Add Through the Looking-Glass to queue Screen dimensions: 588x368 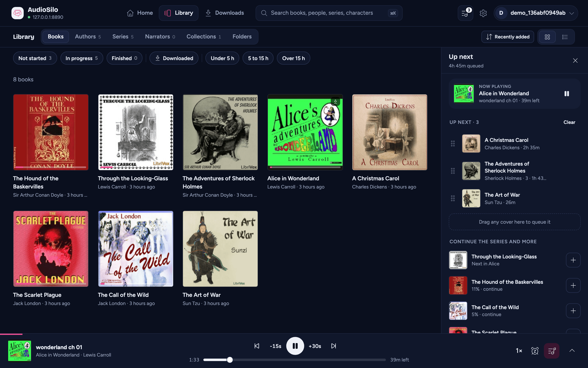tap(573, 260)
